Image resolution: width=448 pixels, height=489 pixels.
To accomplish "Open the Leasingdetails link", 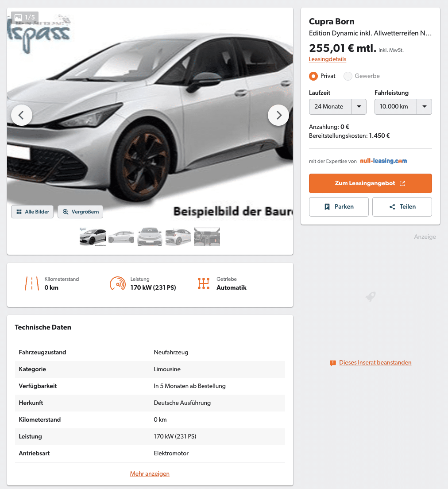I will click(x=327, y=59).
